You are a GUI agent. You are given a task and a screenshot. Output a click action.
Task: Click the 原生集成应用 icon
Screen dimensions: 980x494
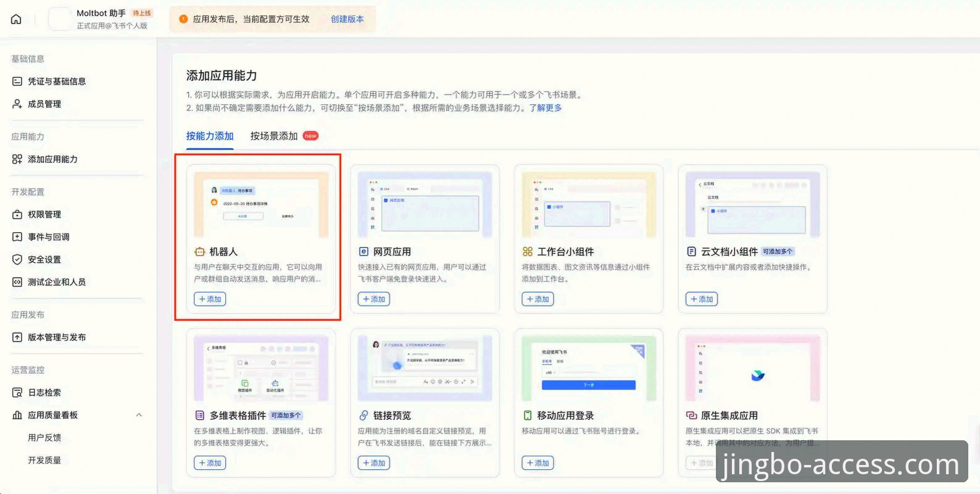pos(691,416)
